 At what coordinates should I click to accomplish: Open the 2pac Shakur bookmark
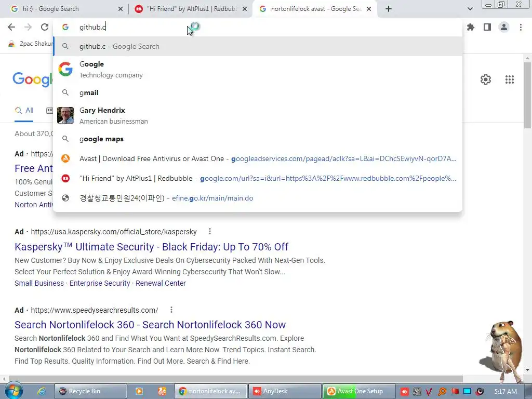(31, 44)
